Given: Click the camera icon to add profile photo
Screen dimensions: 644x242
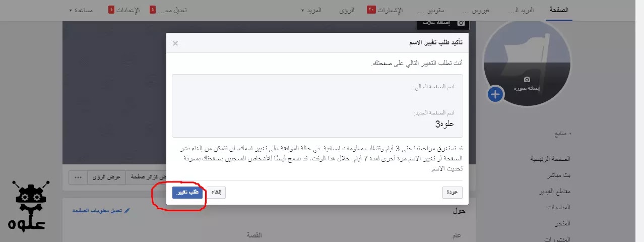Looking at the screenshot, I should (527, 80).
